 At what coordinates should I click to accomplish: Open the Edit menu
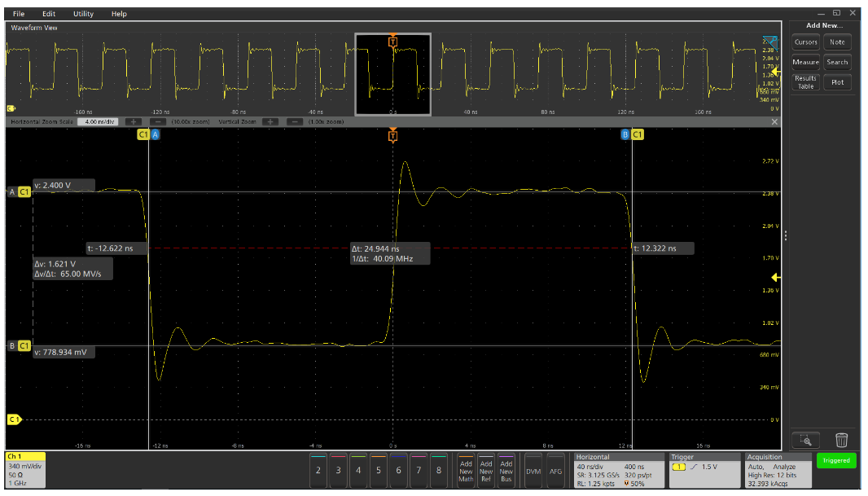click(49, 14)
